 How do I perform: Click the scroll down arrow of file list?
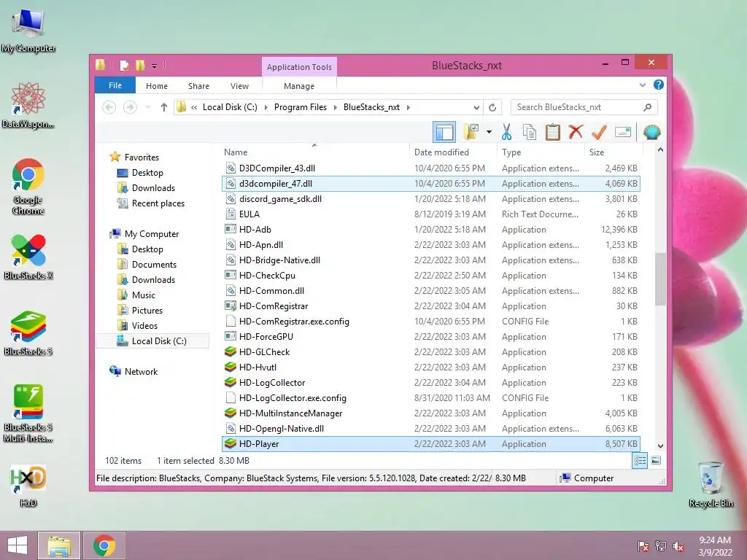point(660,446)
